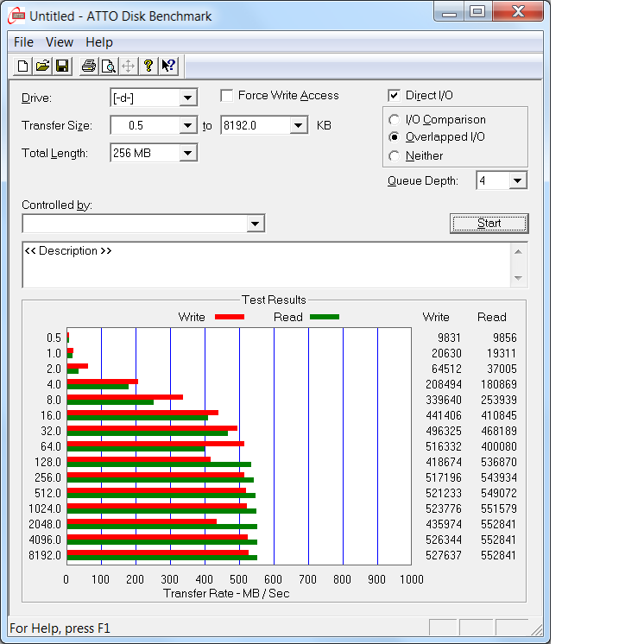Open the Help menu
644x644 pixels.
tap(99, 42)
